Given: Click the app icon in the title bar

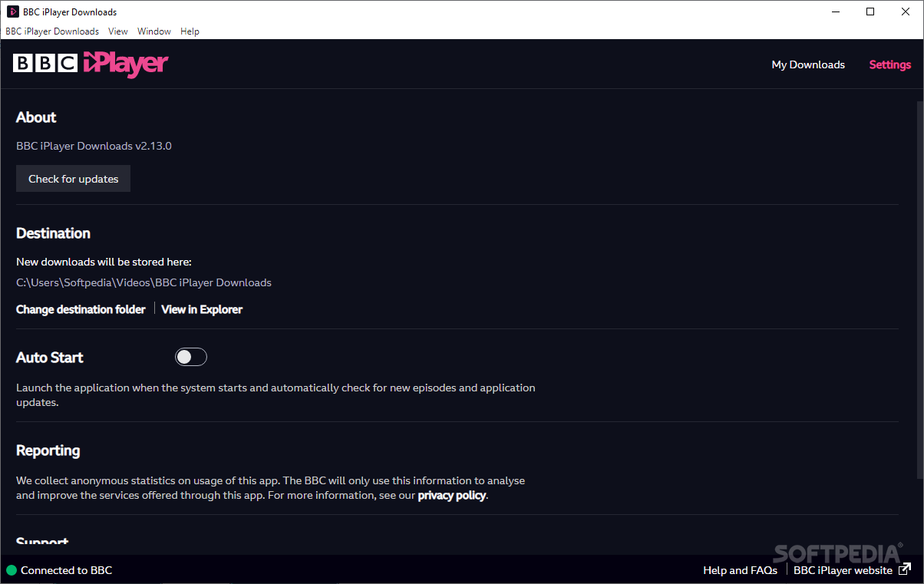Looking at the screenshot, I should pos(12,12).
